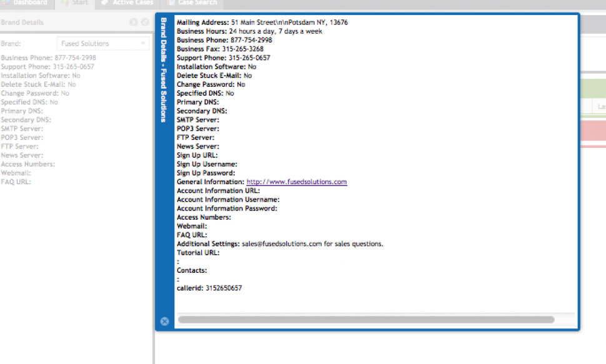Click 'Support Phone: 315-265-0657' in the popup

[x=224, y=58]
